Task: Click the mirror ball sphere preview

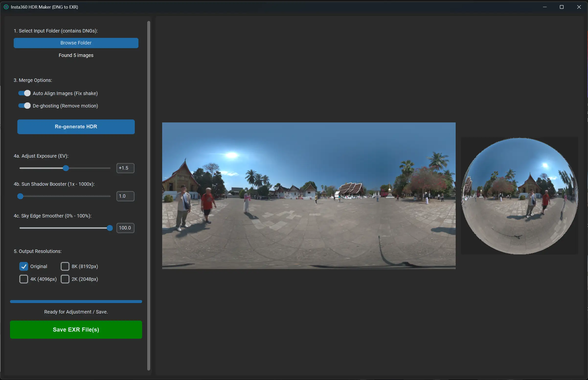Action: (x=519, y=196)
